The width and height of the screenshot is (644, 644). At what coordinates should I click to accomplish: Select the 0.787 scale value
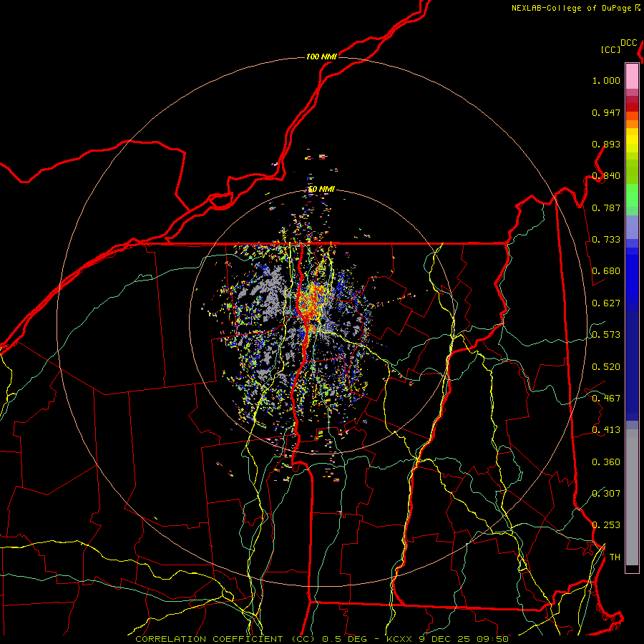(606, 208)
